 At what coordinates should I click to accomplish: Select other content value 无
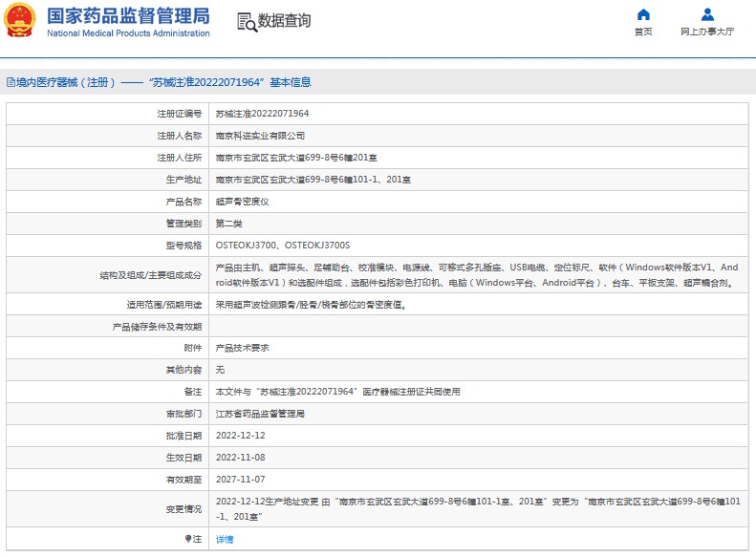220,370
